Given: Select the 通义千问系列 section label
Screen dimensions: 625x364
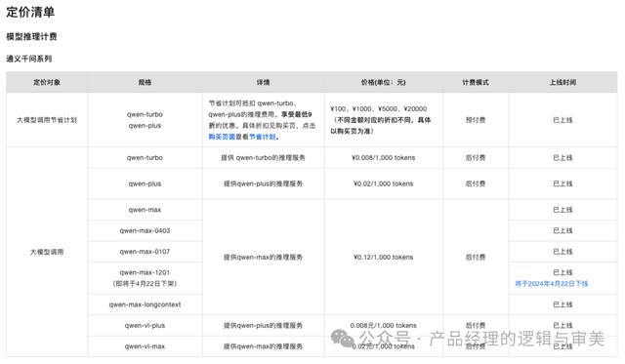Looking at the screenshot, I should click(x=28, y=59).
